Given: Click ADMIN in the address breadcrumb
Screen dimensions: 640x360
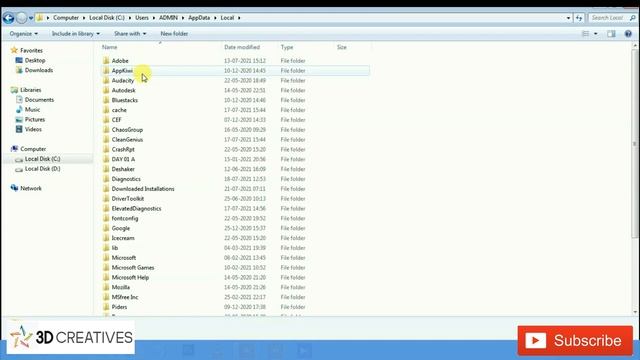Looking at the screenshot, I should pos(168,18).
